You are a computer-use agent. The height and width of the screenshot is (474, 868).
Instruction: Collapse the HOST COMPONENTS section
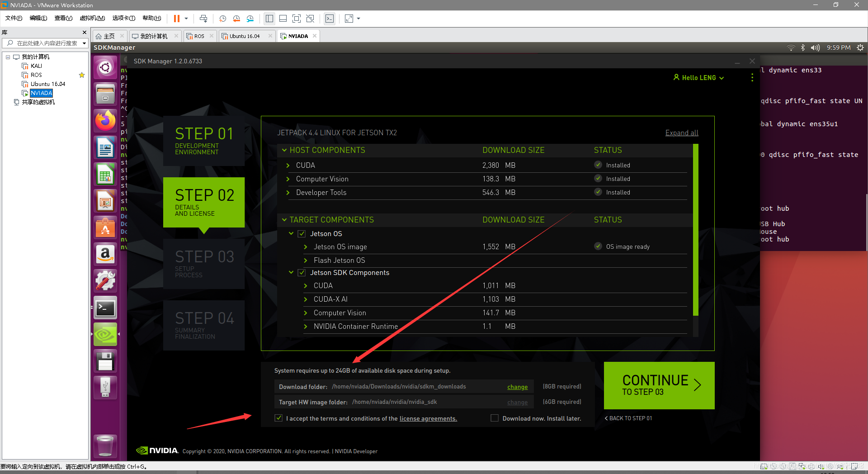pos(284,150)
